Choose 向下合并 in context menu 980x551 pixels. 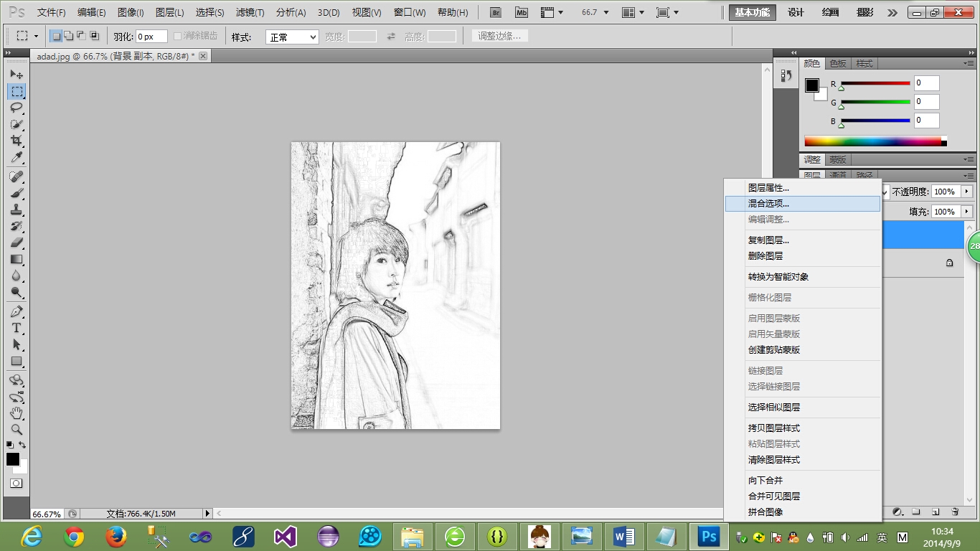[x=803, y=481]
